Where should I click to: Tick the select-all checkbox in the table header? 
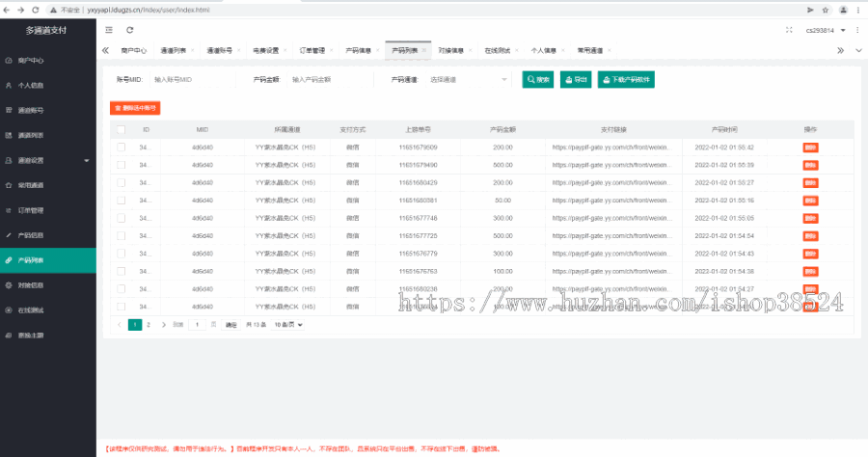point(121,129)
